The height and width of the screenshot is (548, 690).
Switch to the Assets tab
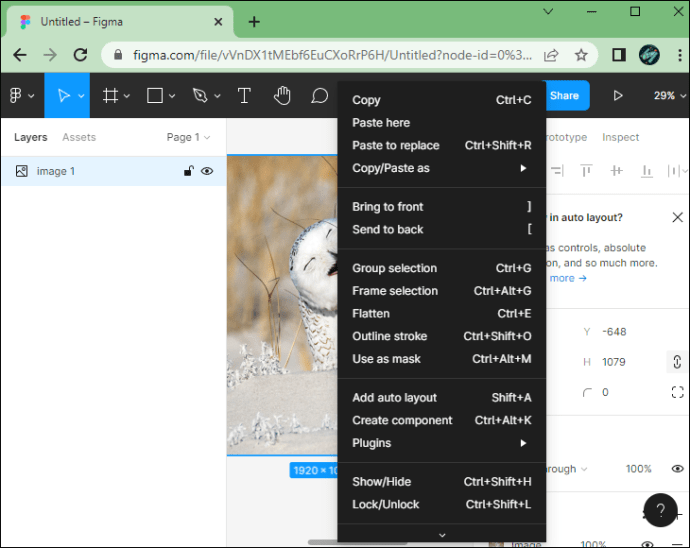pos(79,137)
